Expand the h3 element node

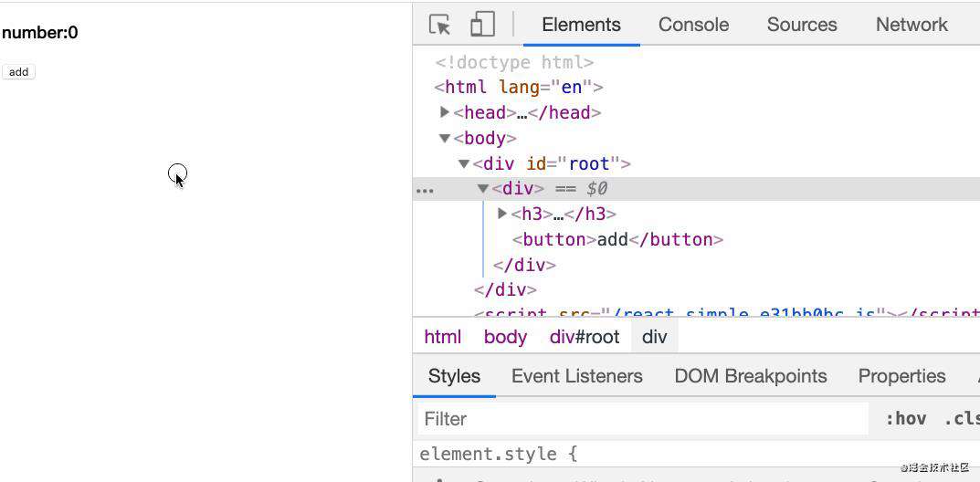(x=502, y=215)
